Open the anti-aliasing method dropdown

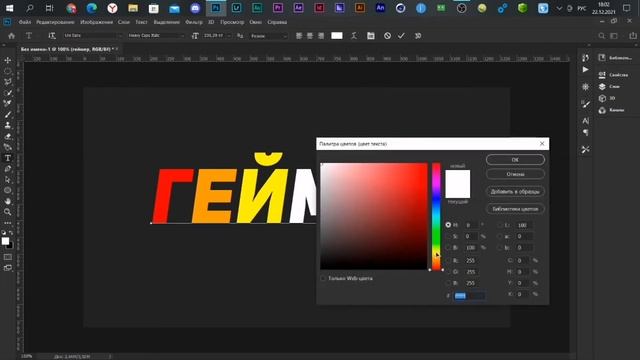(268, 36)
